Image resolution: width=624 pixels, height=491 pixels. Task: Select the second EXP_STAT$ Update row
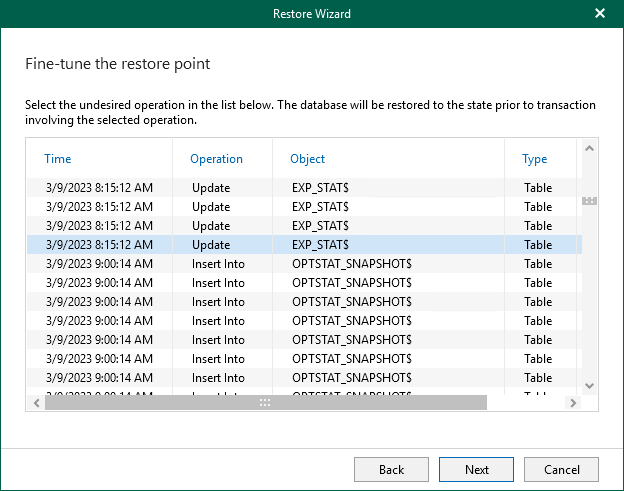(x=300, y=207)
